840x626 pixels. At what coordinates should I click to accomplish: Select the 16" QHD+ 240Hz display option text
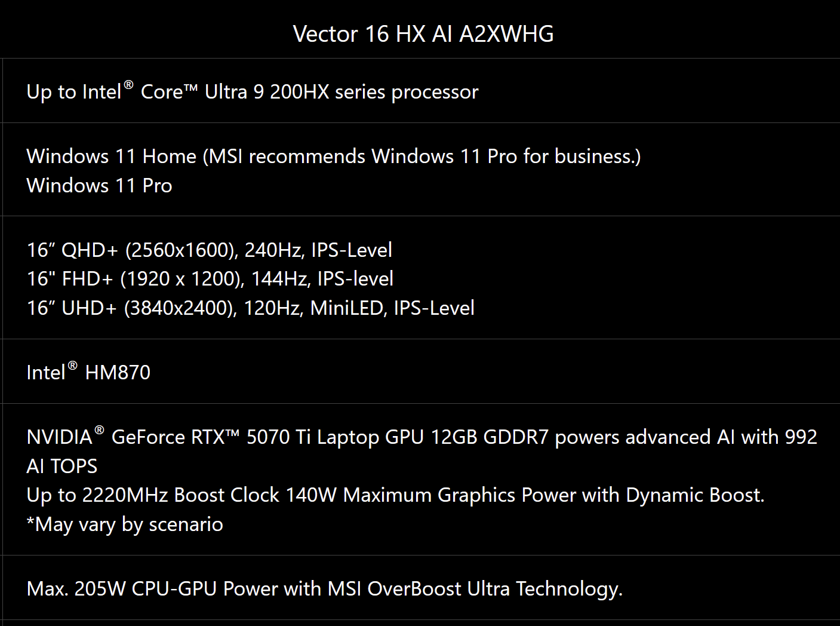pyautogui.click(x=210, y=250)
